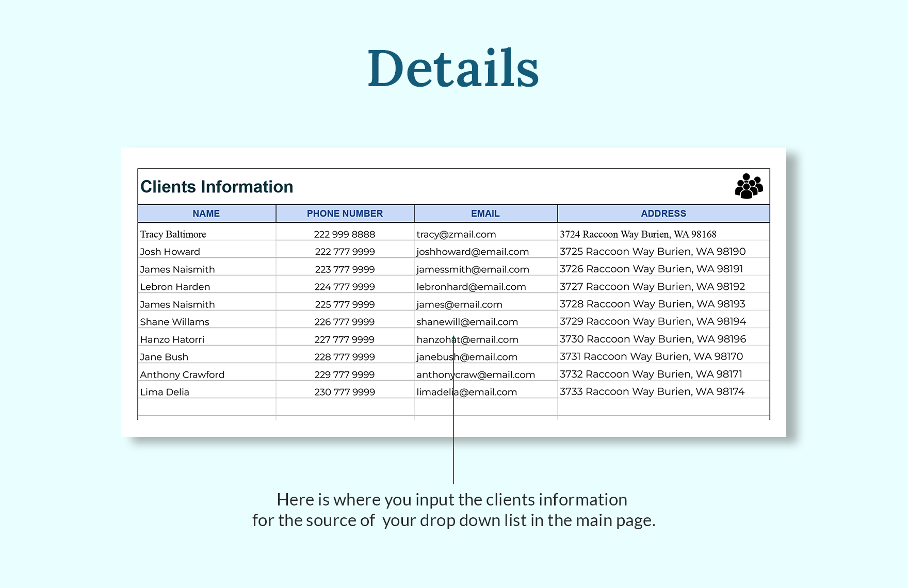The width and height of the screenshot is (908, 588).
Task: Click the annotation text under the arrow
Action: [453, 510]
